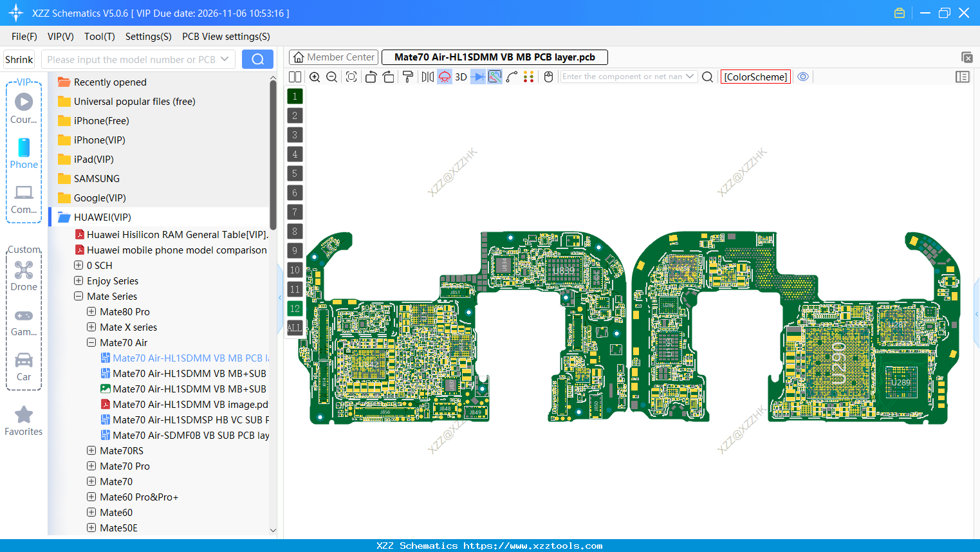
Task: Click the Member Center button
Action: pyautogui.click(x=333, y=57)
